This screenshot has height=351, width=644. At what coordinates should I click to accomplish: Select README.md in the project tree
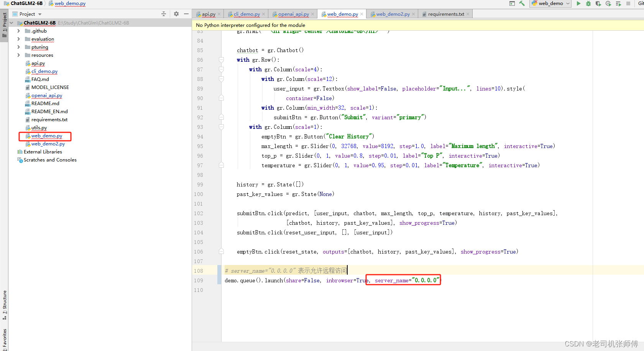tap(45, 104)
